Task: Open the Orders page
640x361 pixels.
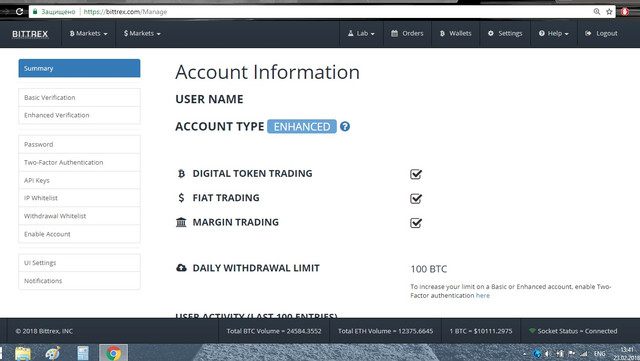Action: pyautogui.click(x=407, y=33)
